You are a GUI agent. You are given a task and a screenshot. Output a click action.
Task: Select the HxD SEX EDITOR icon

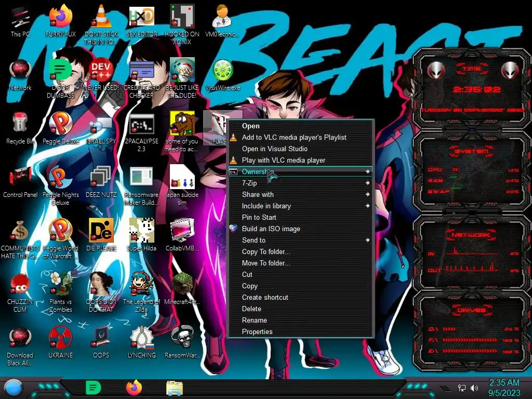(141, 21)
